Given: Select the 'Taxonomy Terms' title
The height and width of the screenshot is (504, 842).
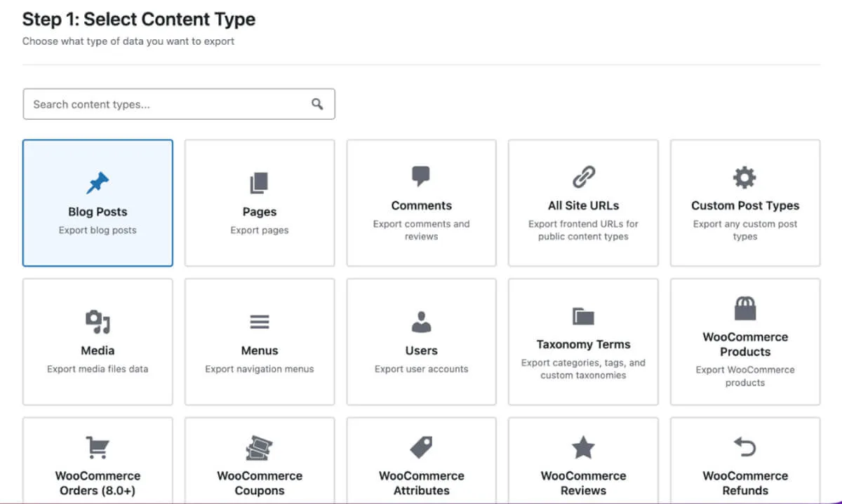Looking at the screenshot, I should pos(583,344).
